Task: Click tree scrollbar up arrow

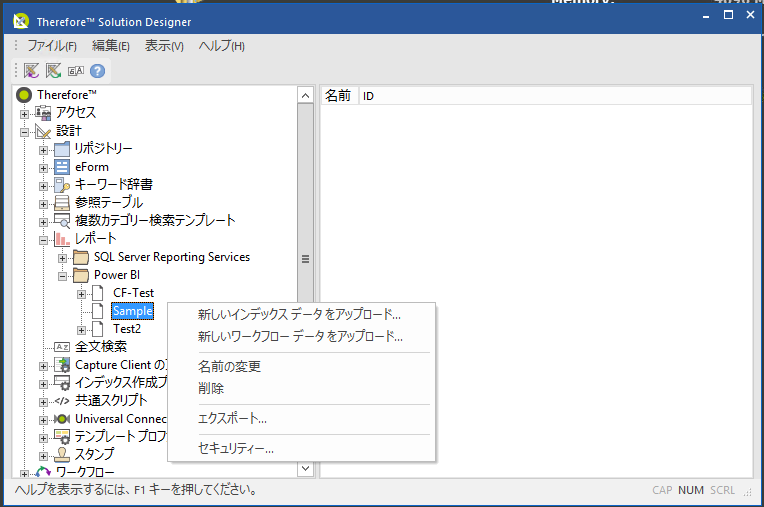Action: click(306, 95)
